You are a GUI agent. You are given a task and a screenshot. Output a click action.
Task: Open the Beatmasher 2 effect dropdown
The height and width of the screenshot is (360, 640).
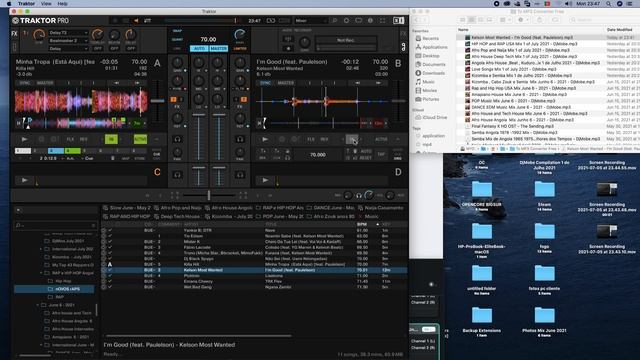pos(68,40)
